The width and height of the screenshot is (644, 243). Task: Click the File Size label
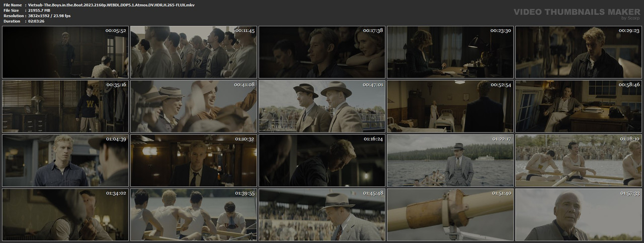[x=11, y=10]
